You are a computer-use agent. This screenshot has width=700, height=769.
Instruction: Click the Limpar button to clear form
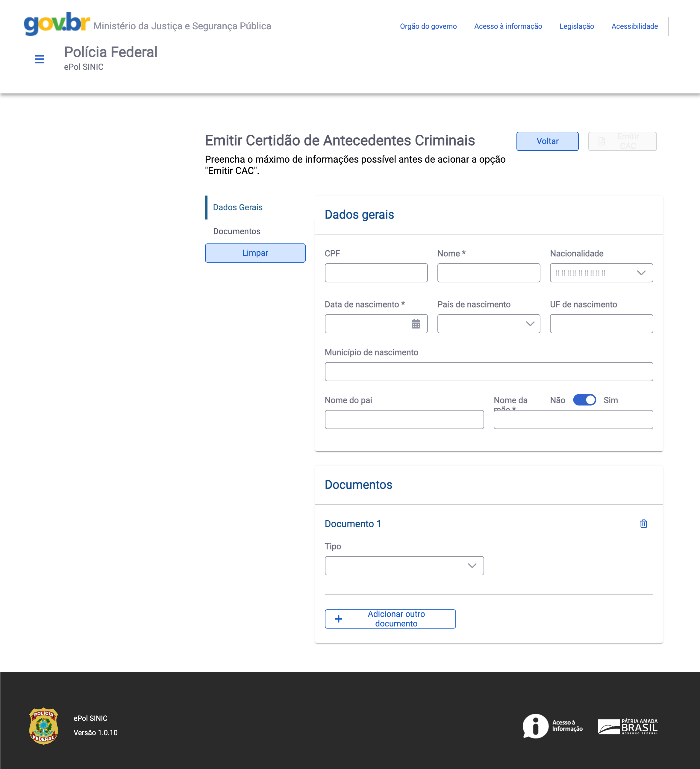click(x=254, y=252)
